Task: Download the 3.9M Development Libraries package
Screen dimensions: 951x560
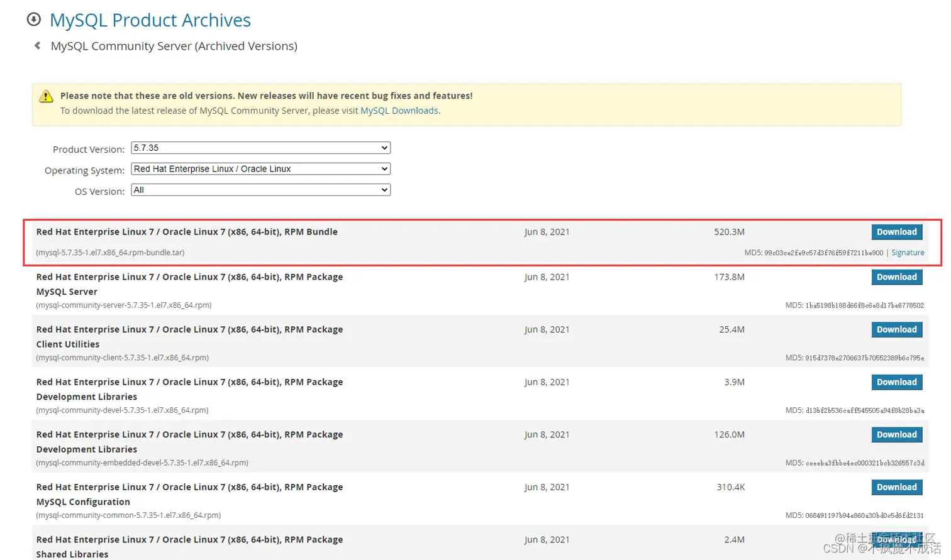Action: pos(897,382)
